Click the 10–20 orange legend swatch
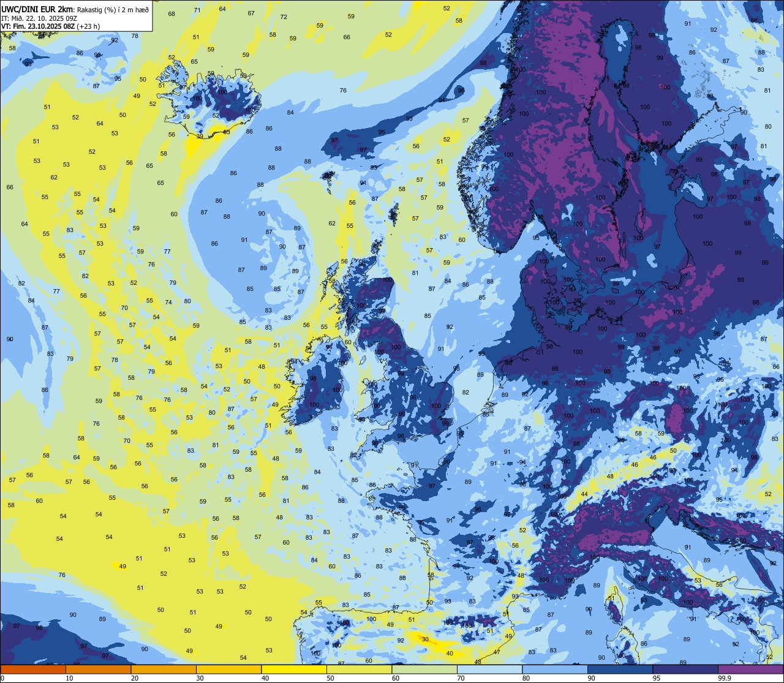 [99, 669]
